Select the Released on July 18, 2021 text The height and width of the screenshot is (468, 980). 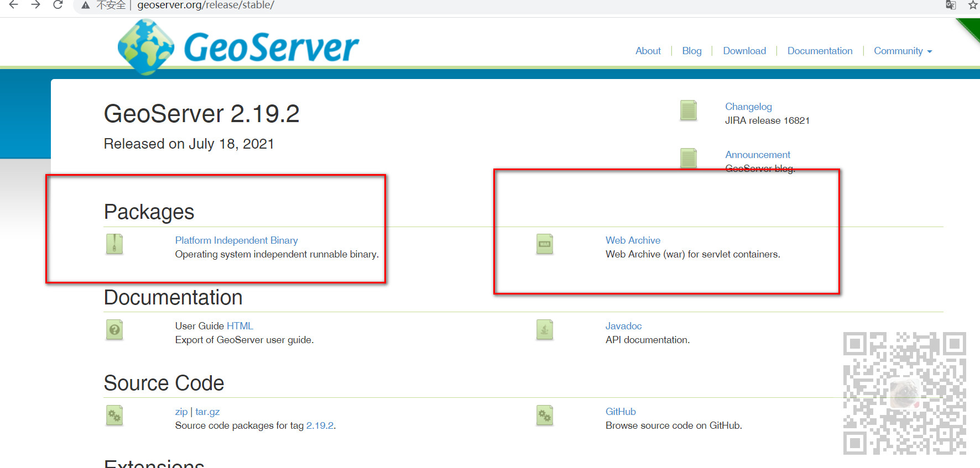coord(189,144)
